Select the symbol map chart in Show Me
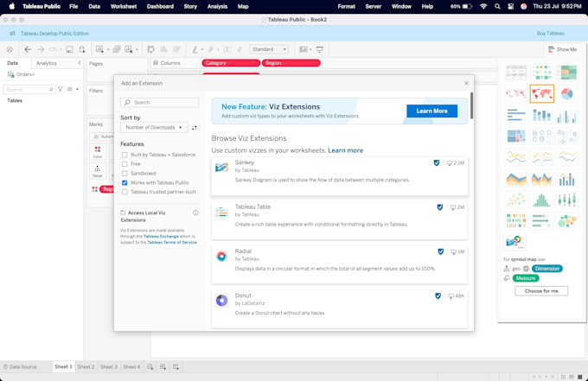Screen dimensions: 588x381 pos(516,93)
